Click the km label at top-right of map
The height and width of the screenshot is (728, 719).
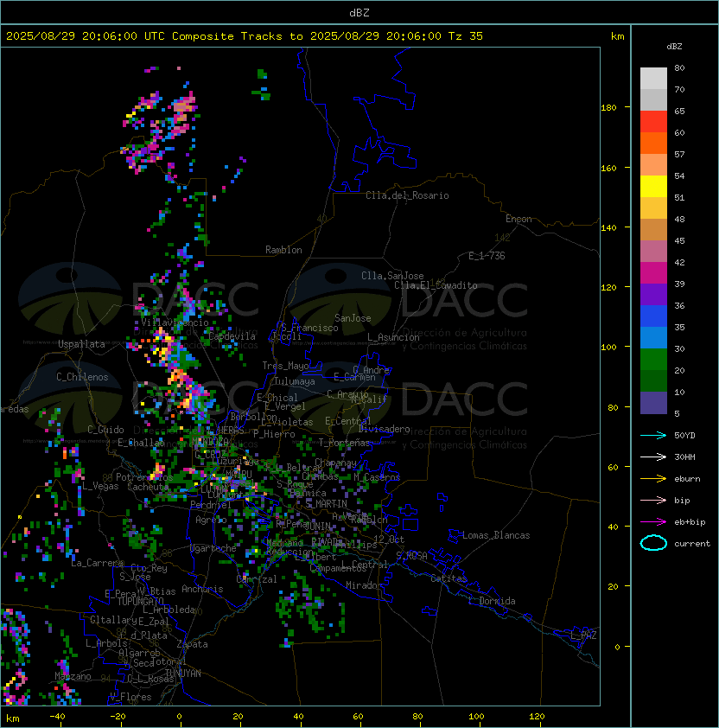tap(617, 36)
